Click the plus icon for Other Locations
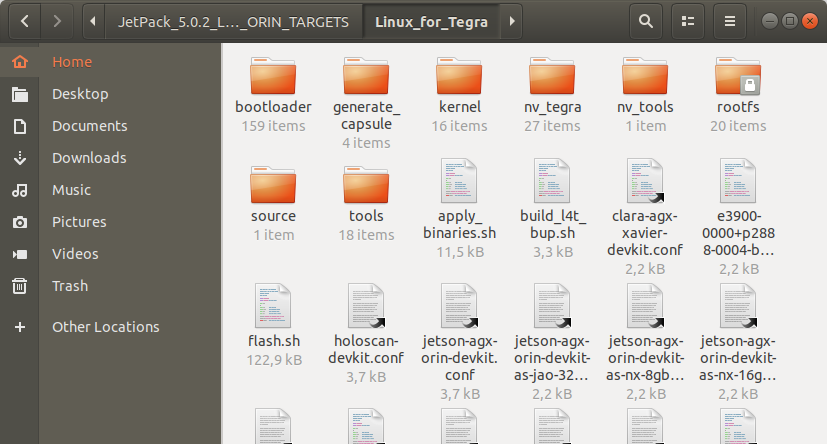Screen dimensions: 827x444 (20, 327)
